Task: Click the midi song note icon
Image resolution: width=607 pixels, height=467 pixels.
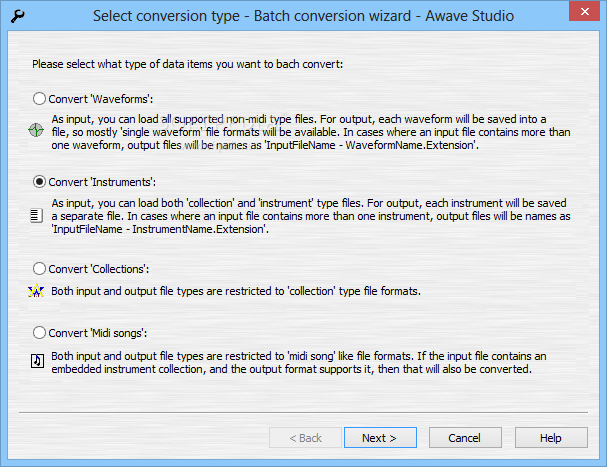Action: click(37, 361)
